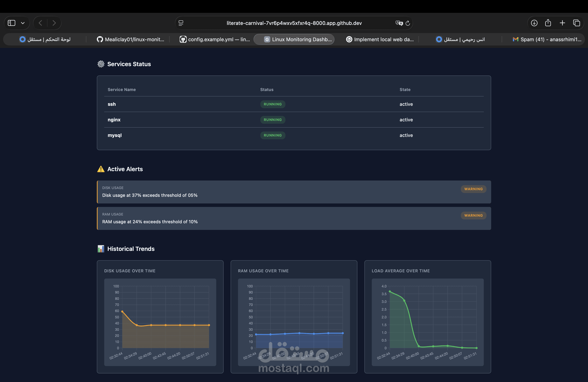This screenshot has width=588, height=382.
Task: Switch to the Mealiclay01/linux-monit tab
Action: (x=130, y=39)
